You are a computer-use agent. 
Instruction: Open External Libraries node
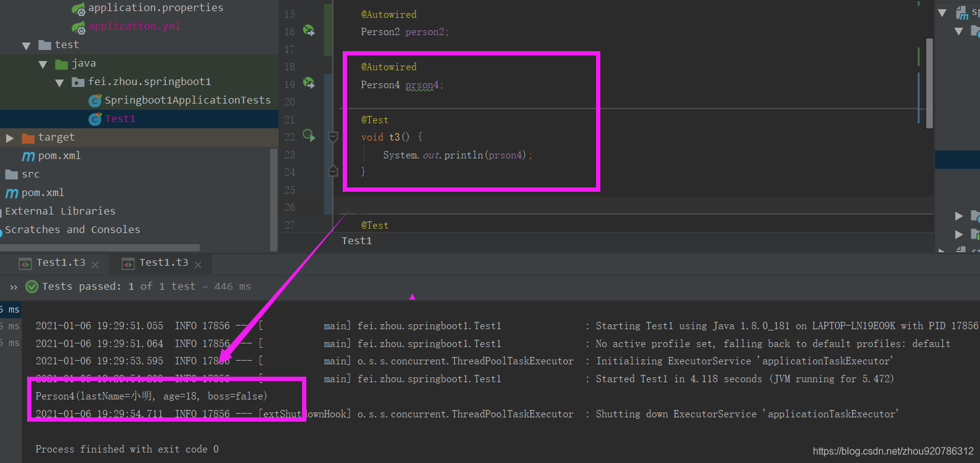click(x=60, y=211)
